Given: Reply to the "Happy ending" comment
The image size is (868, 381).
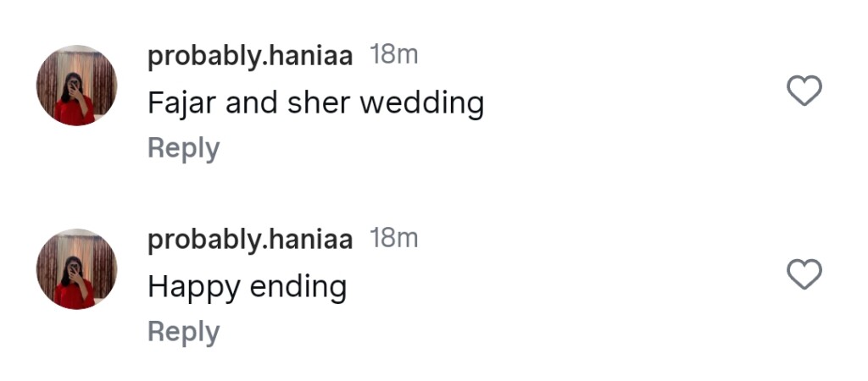Looking at the screenshot, I should click(x=183, y=332).
